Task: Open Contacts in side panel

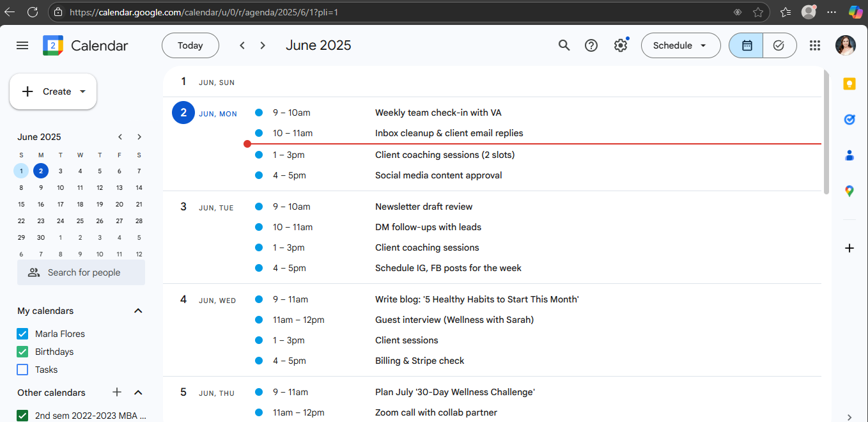Action: point(849,155)
